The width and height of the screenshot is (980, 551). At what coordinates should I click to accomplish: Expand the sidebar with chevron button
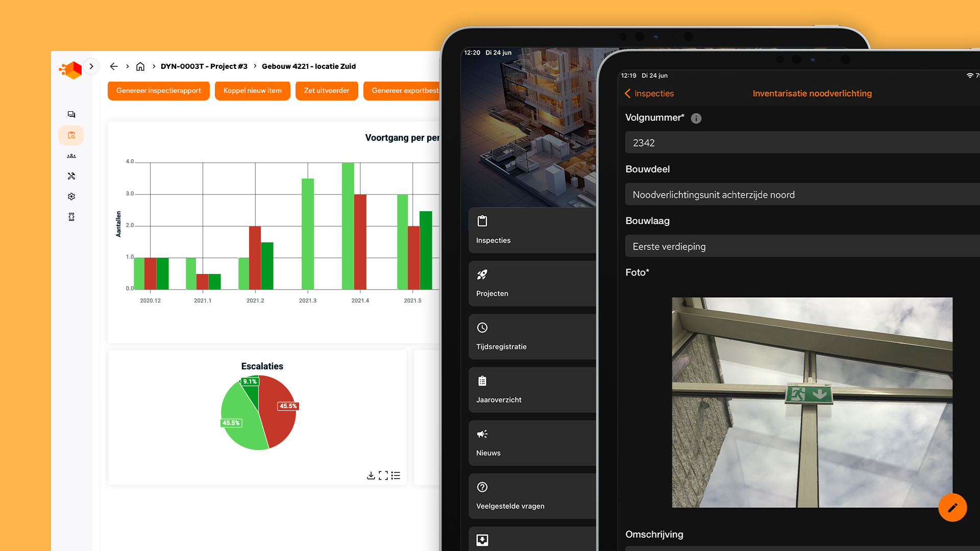coord(91,66)
